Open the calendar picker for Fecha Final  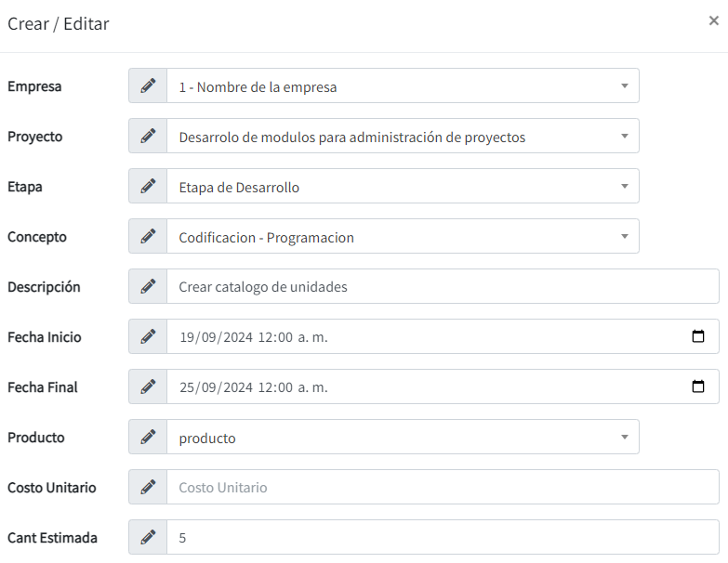698,387
